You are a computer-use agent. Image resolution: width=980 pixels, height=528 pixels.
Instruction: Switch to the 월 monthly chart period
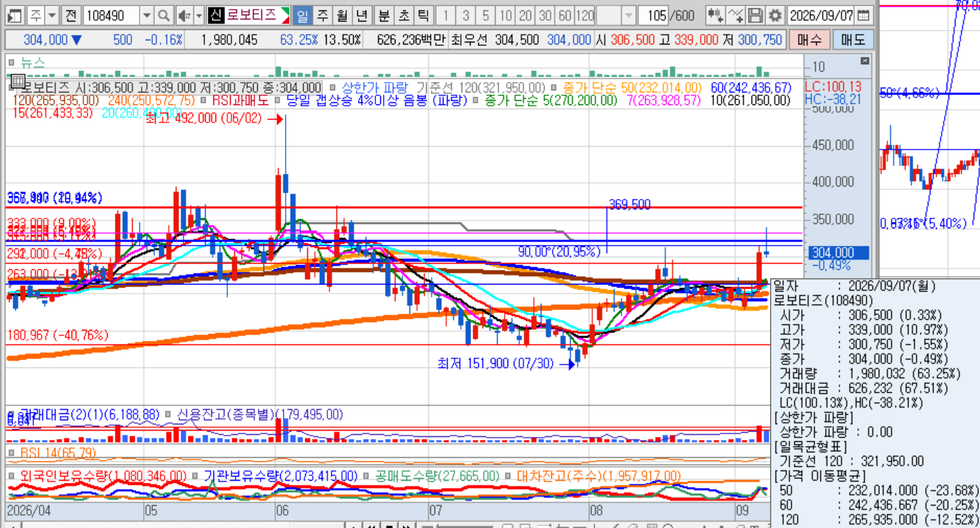tap(342, 15)
